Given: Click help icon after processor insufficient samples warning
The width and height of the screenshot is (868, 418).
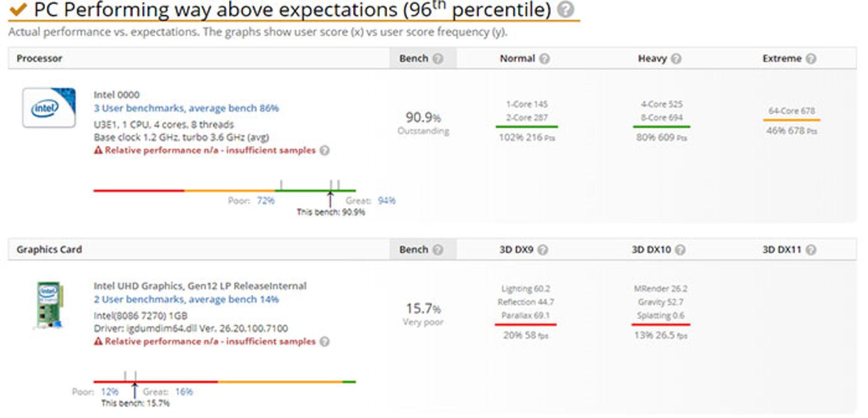Looking at the screenshot, I should pyautogui.click(x=325, y=150).
